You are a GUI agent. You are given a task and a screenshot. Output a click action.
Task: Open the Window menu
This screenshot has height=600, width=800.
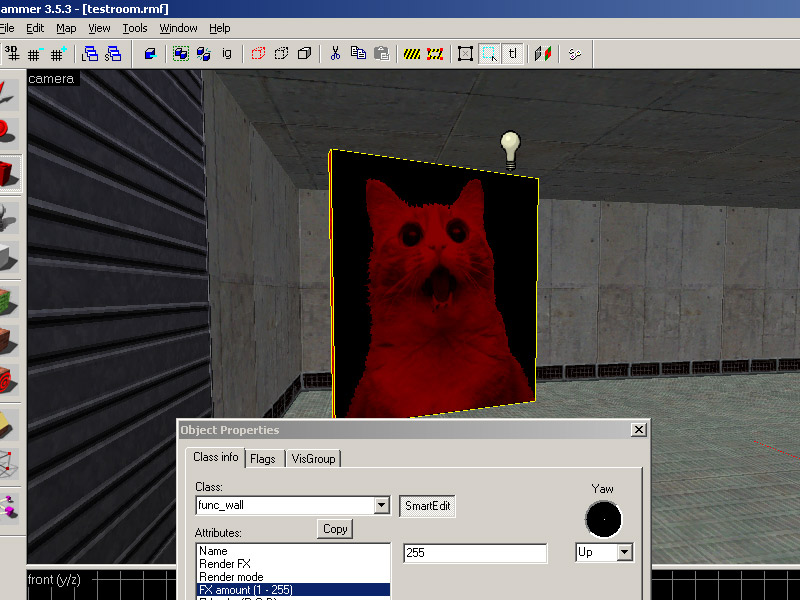coord(179,28)
